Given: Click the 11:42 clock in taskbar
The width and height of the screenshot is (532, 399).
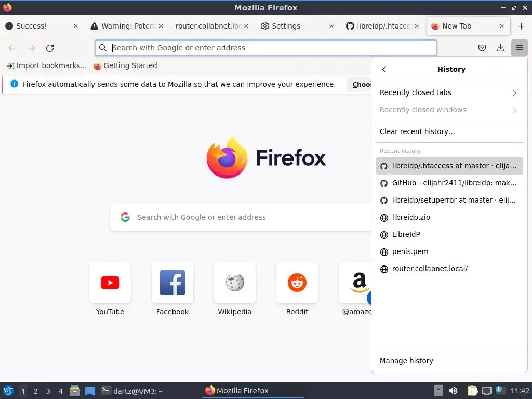Looking at the screenshot, I should click(520, 391).
